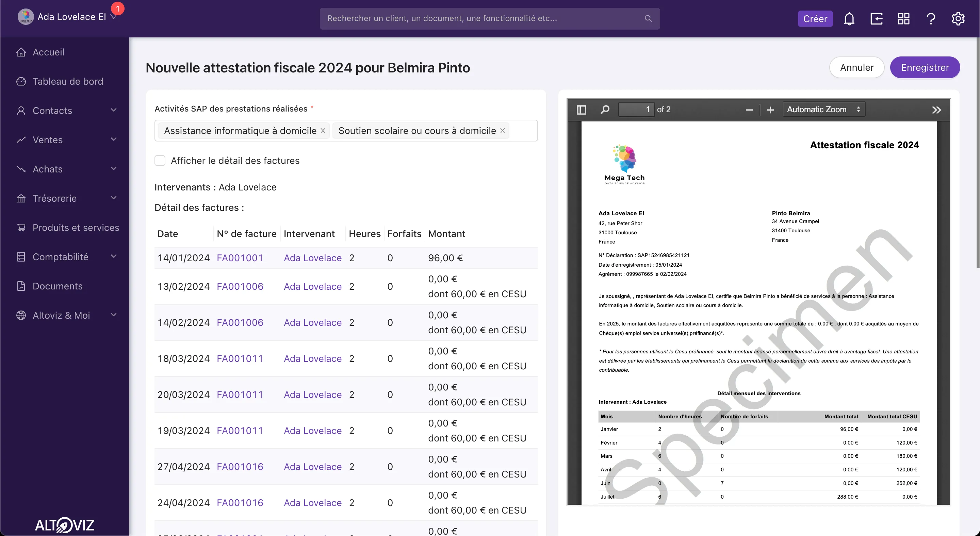Open Ada Lovelace link in 14/01/2024 row

pos(313,258)
